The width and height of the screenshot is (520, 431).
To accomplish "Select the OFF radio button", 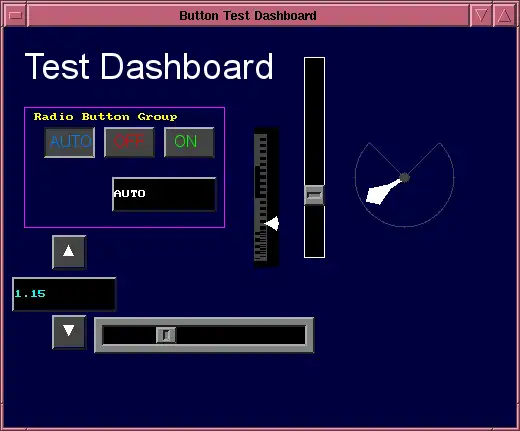I will tap(129, 142).
